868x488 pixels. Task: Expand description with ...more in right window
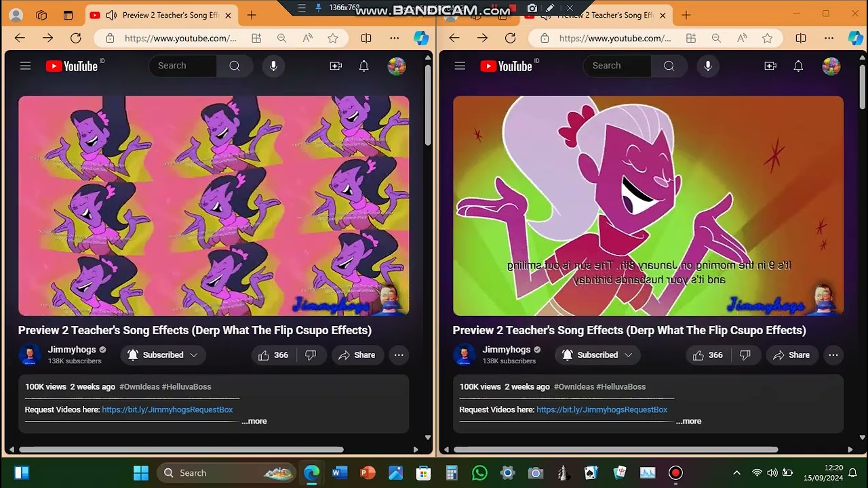click(x=689, y=421)
